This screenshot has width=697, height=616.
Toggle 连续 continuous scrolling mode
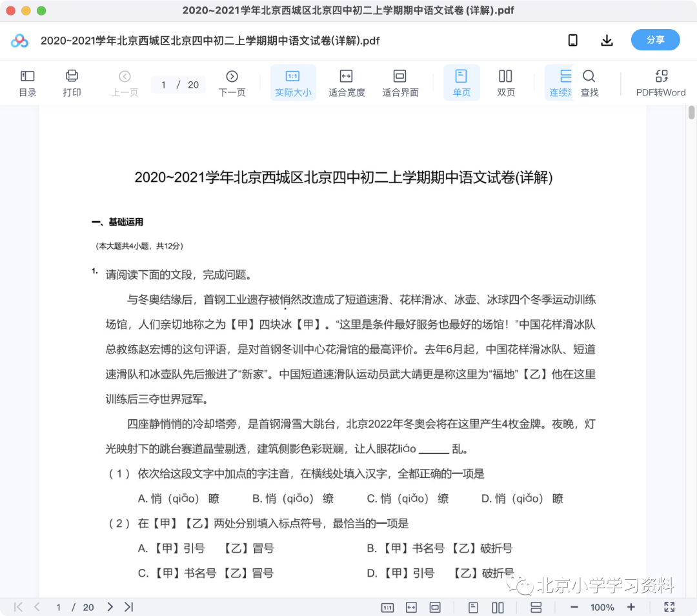pyautogui.click(x=560, y=83)
